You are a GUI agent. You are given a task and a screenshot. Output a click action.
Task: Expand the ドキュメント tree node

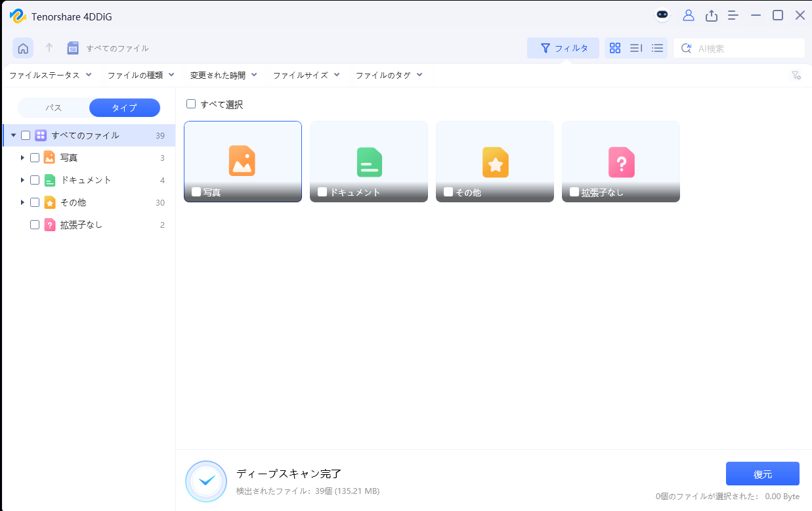tap(22, 180)
